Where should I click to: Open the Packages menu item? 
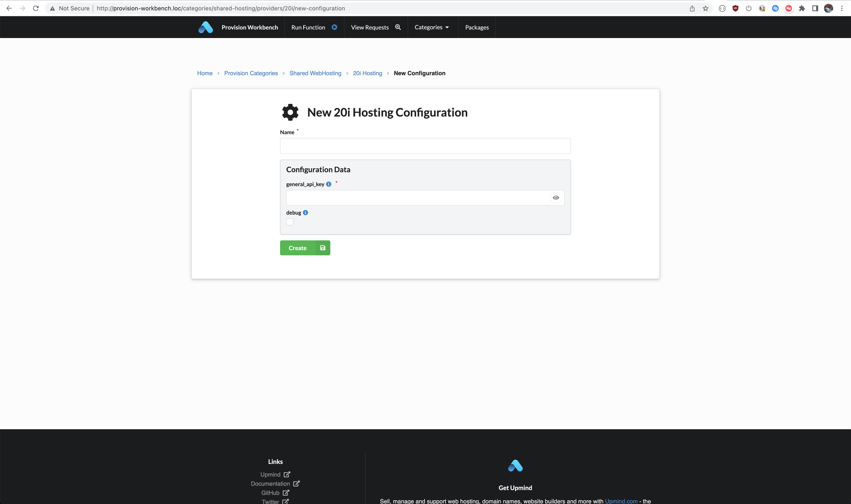click(477, 27)
